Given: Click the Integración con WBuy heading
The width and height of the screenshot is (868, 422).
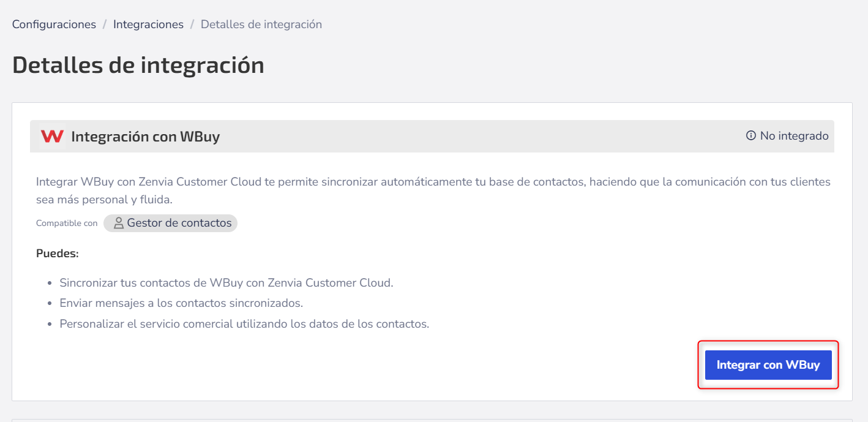Looking at the screenshot, I should pos(146,137).
